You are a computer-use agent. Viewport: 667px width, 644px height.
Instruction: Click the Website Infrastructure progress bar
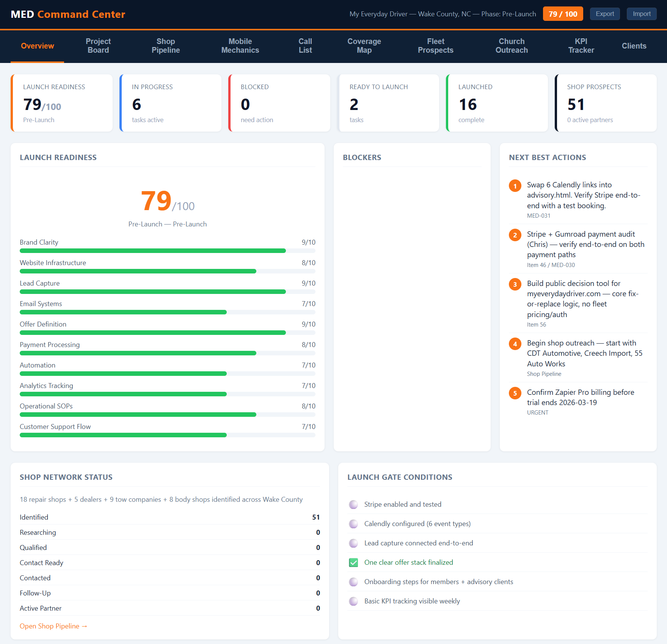[x=168, y=271]
